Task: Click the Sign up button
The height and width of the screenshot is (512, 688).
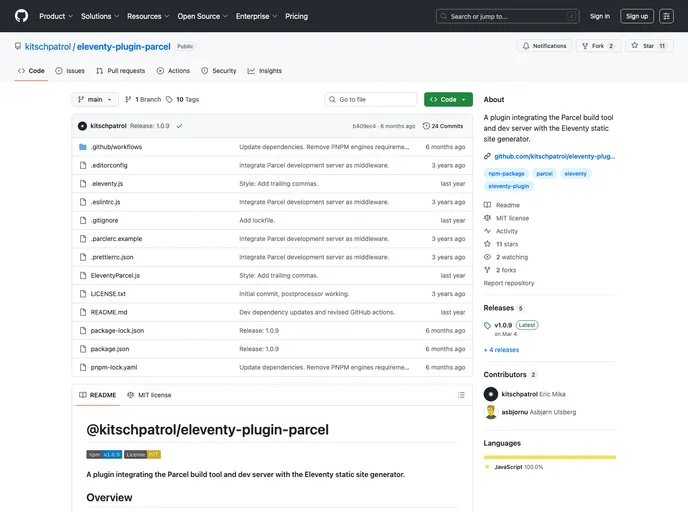Action: tap(637, 16)
